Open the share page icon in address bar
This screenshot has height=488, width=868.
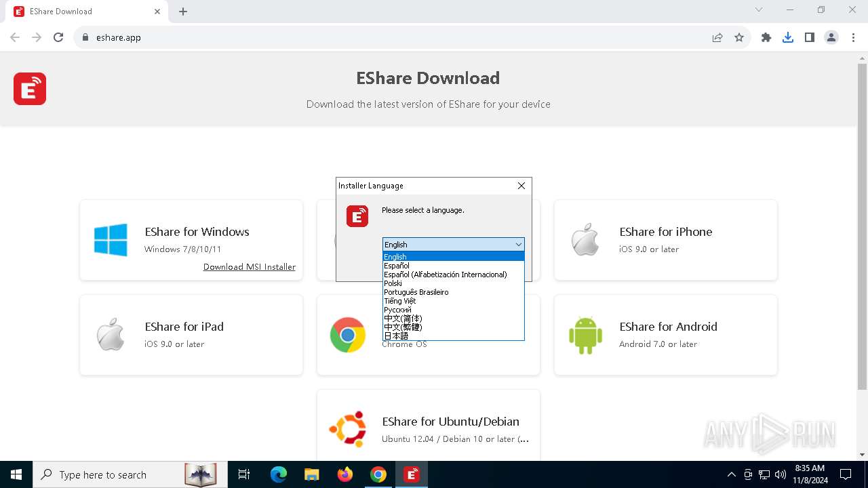717,37
